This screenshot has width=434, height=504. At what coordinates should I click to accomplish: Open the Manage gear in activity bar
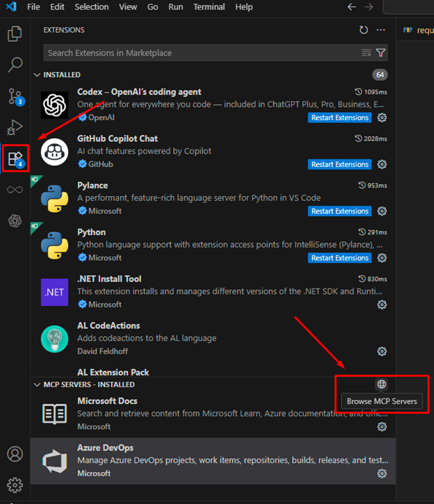pos(15,485)
